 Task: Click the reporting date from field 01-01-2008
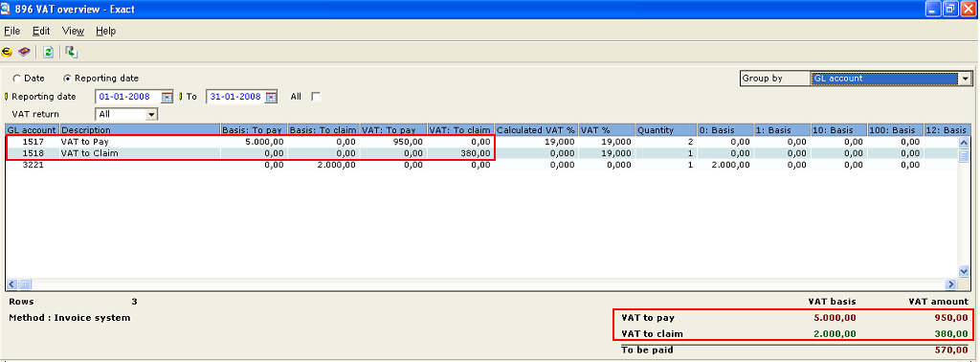coord(129,97)
